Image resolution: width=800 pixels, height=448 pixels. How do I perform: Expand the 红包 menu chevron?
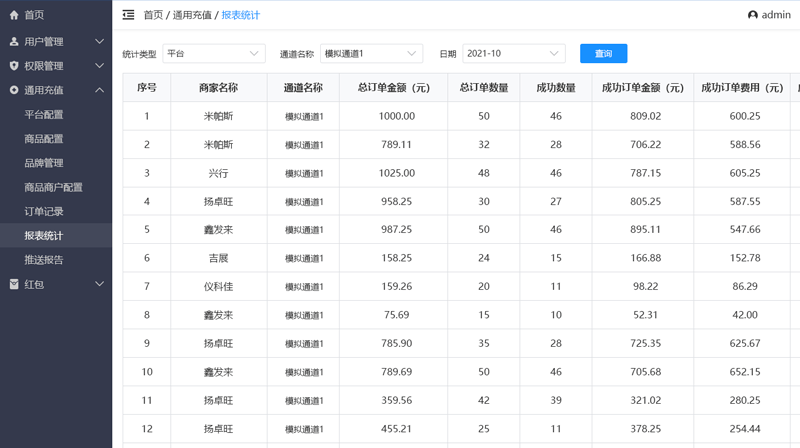[99, 284]
